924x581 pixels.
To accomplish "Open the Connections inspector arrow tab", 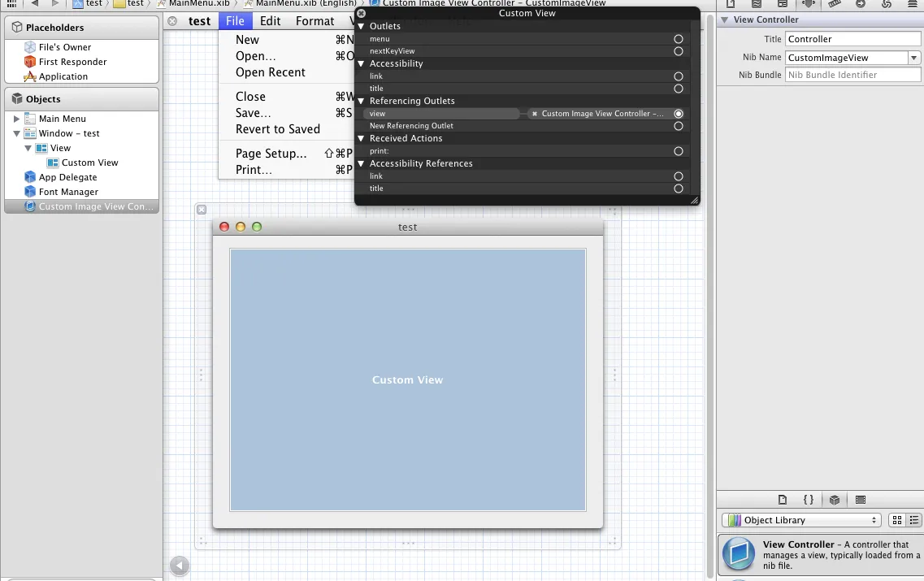I will 861,3.
